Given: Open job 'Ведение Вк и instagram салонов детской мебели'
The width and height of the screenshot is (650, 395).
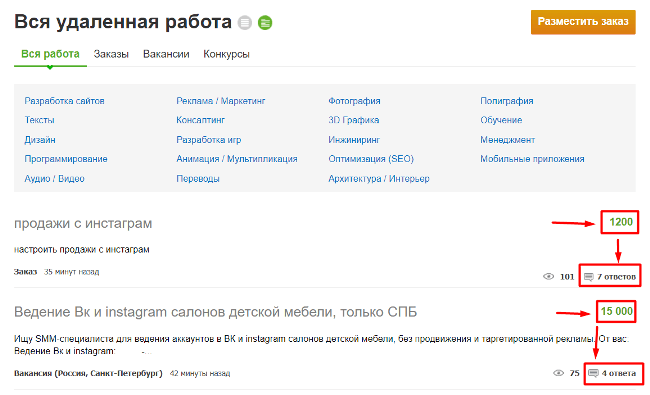Looking at the screenshot, I should [216, 312].
